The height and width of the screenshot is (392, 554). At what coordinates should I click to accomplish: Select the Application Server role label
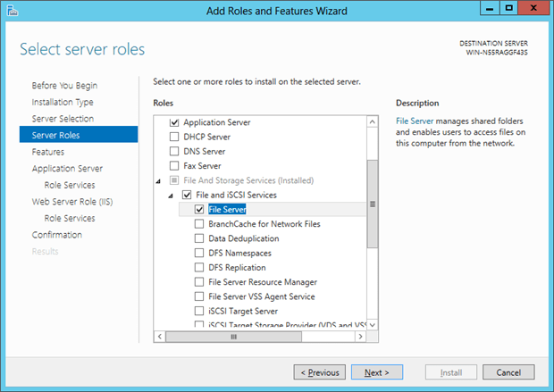pos(216,122)
